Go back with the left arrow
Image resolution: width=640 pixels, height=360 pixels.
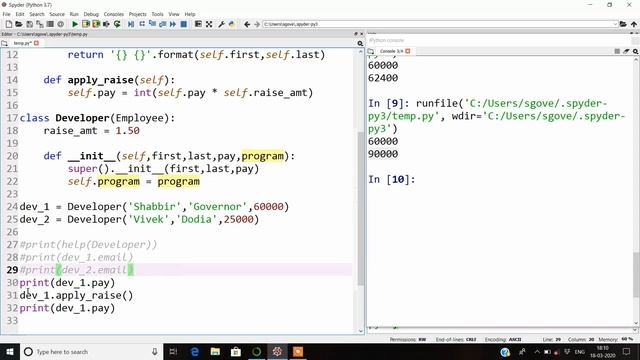pyautogui.click(x=247, y=24)
